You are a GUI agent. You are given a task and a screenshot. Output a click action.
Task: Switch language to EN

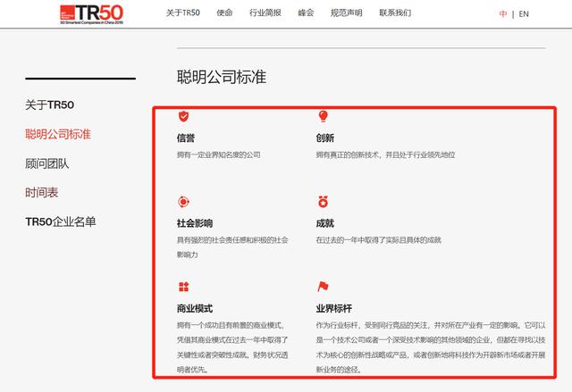[524, 14]
